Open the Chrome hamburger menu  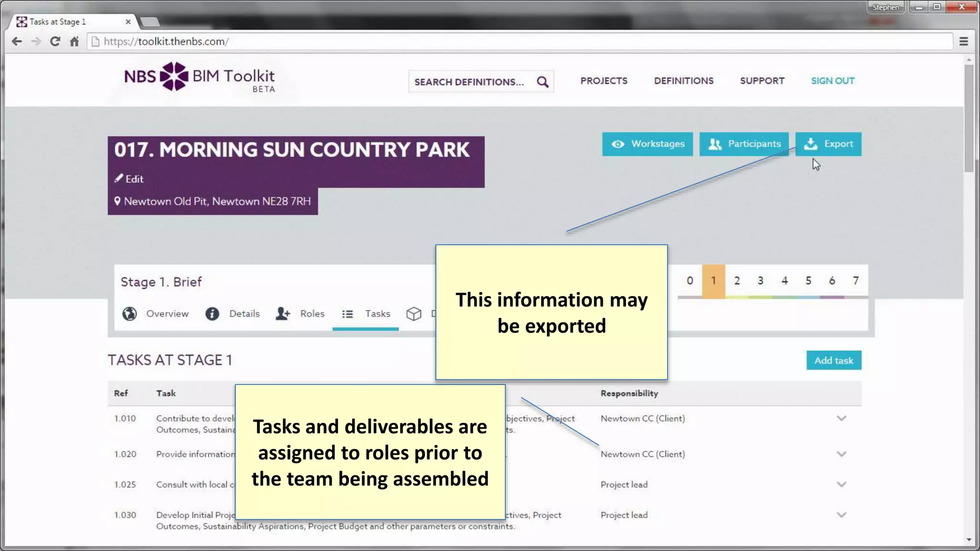pos(964,42)
